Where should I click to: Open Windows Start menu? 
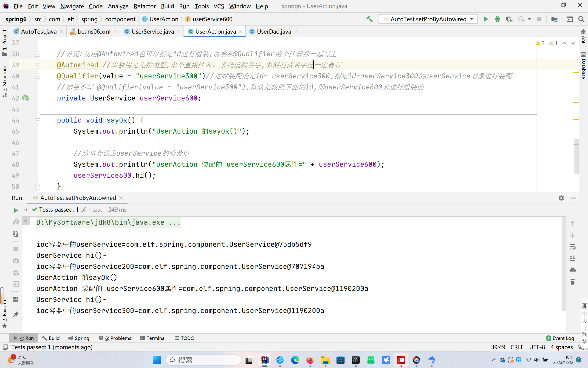click(x=157, y=360)
